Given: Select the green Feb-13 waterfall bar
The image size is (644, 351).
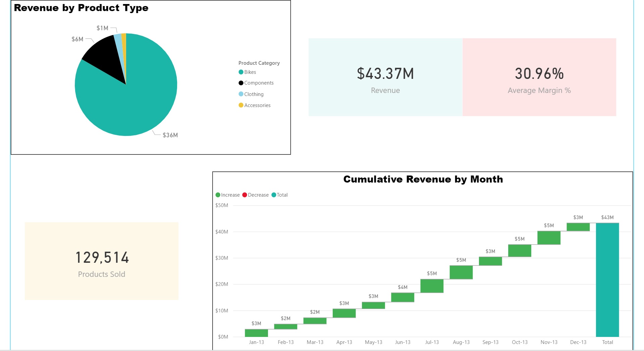Looking at the screenshot, I should click(x=286, y=327).
